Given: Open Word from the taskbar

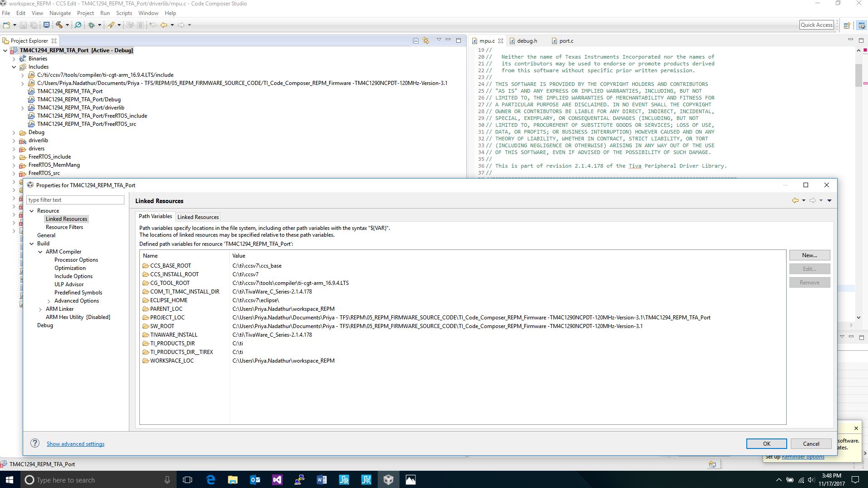Looking at the screenshot, I should tap(321, 480).
